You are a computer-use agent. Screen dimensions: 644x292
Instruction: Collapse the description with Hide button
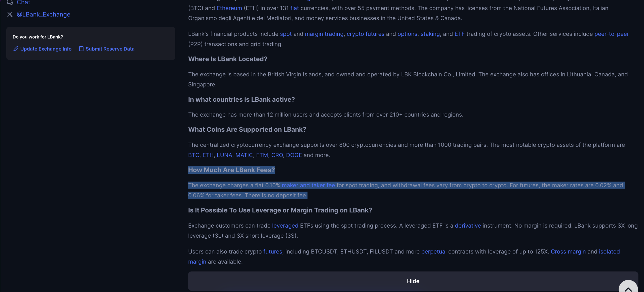413,281
